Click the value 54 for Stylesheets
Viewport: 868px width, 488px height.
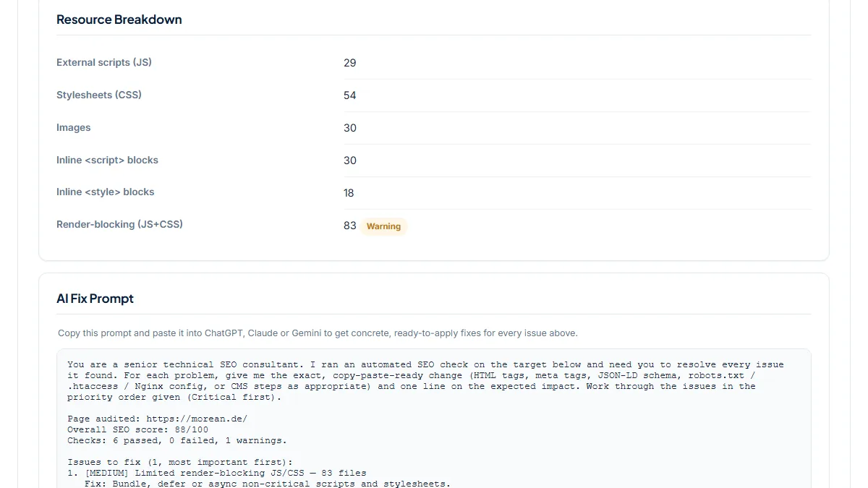(350, 95)
